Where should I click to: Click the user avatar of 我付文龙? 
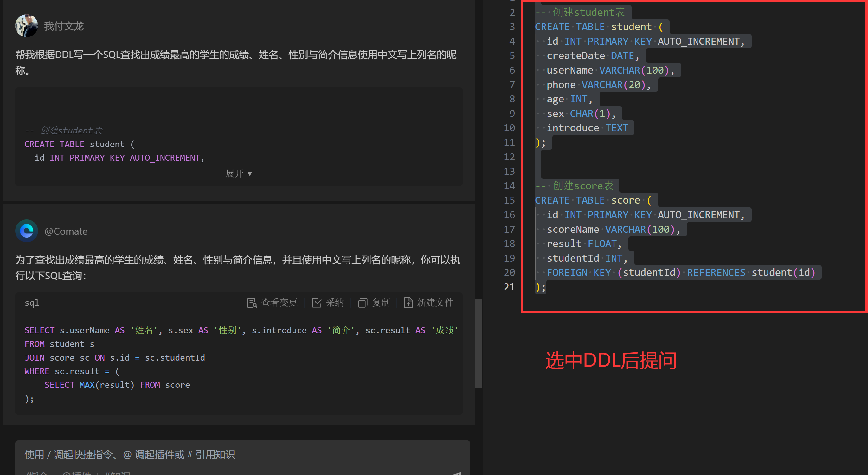click(x=27, y=26)
